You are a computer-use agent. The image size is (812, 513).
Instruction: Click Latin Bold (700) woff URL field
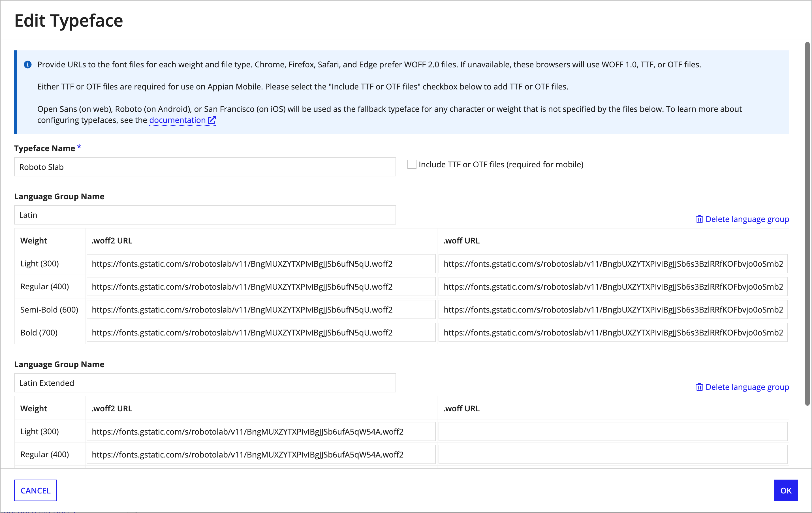tap(613, 332)
